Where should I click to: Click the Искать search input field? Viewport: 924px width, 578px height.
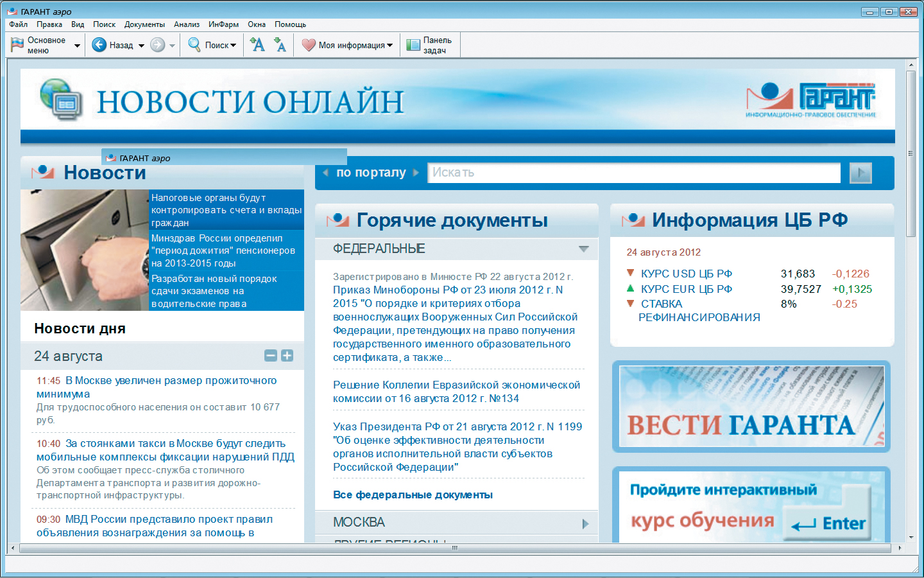(634, 173)
